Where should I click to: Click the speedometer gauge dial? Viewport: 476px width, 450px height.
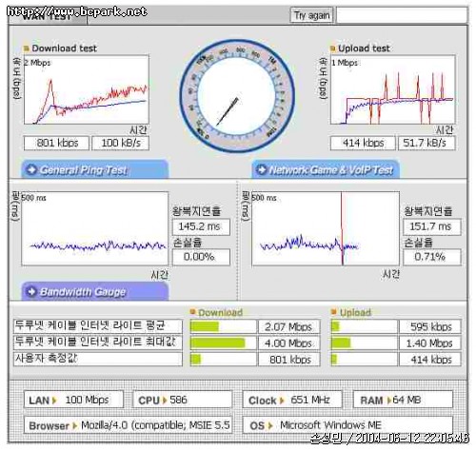pyautogui.click(x=237, y=96)
